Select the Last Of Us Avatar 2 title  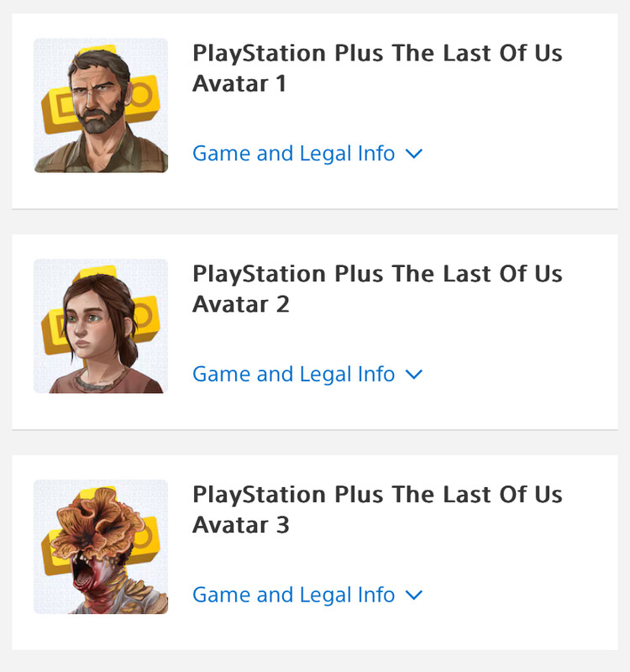tap(377, 288)
